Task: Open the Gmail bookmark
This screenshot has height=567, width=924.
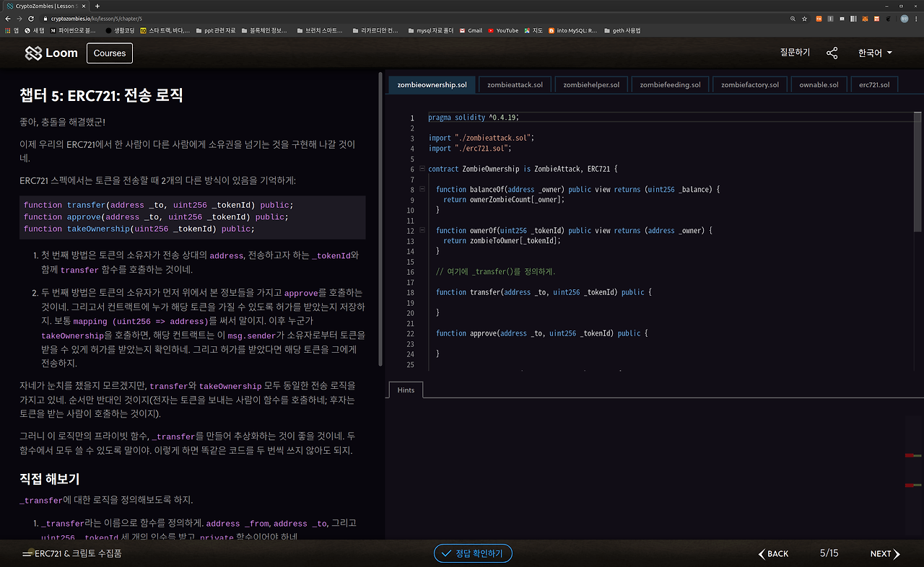Action: (x=471, y=30)
